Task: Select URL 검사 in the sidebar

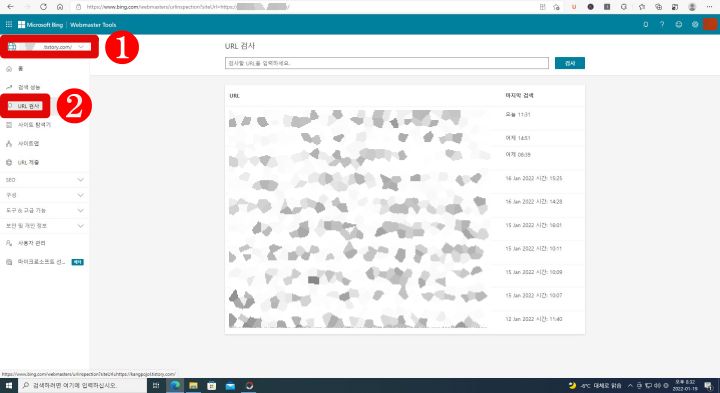Action: click(x=28, y=106)
